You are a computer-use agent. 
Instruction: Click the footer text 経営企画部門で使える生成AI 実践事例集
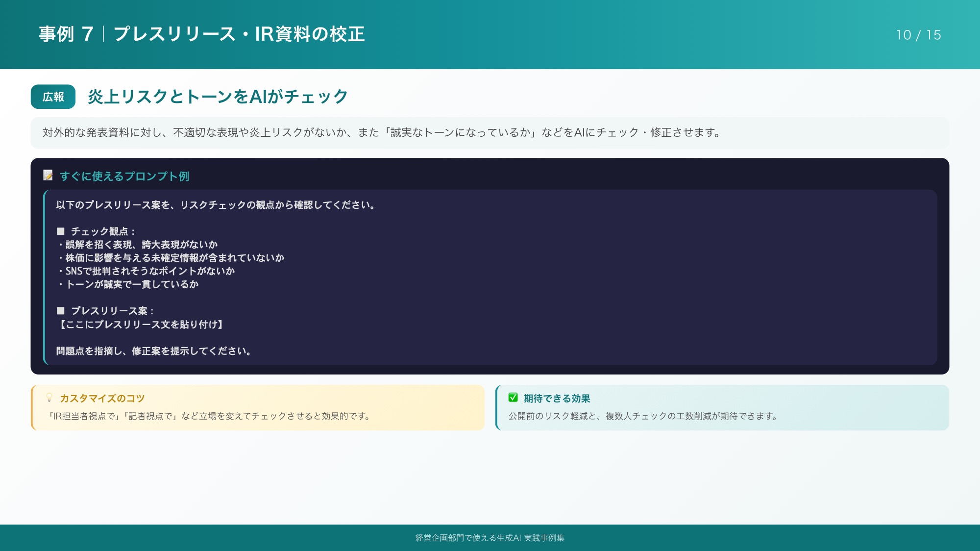(490, 538)
